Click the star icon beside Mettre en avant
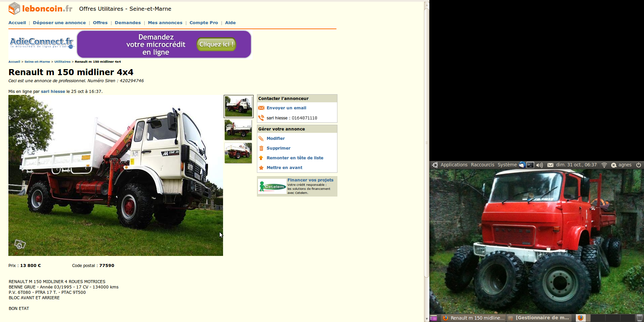The width and height of the screenshot is (644, 322). point(261,168)
